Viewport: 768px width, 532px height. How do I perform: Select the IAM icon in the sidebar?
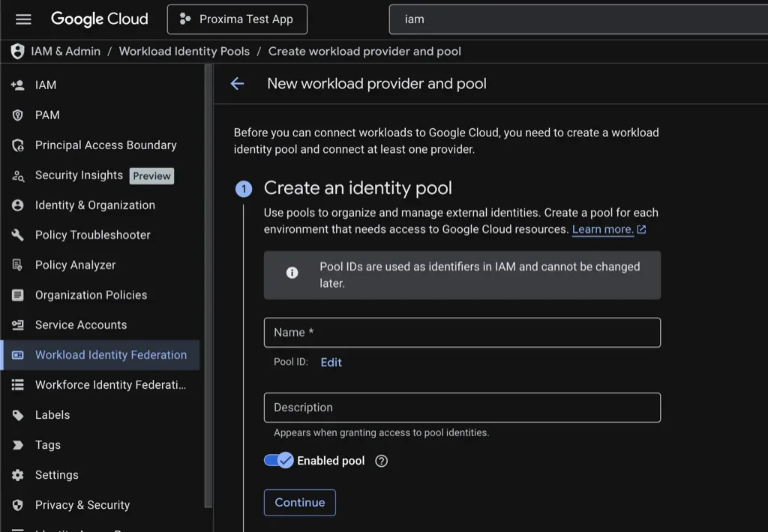pyautogui.click(x=16, y=85)
